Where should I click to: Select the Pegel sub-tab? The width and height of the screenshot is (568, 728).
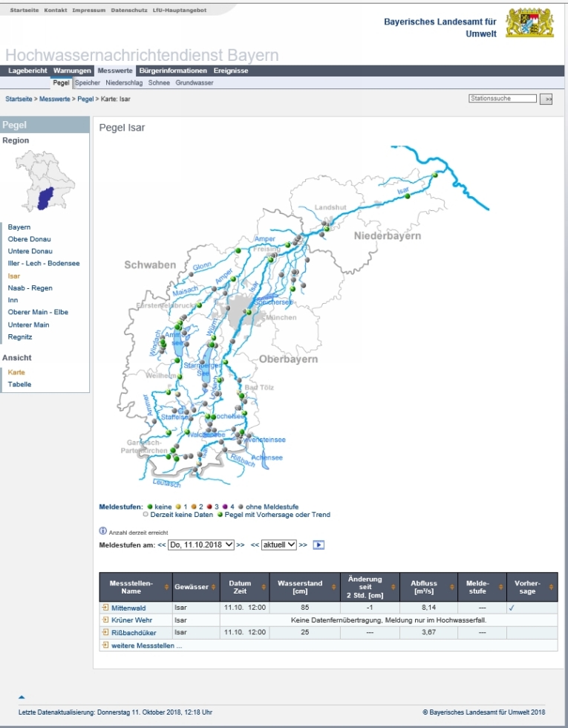(61, 82)
